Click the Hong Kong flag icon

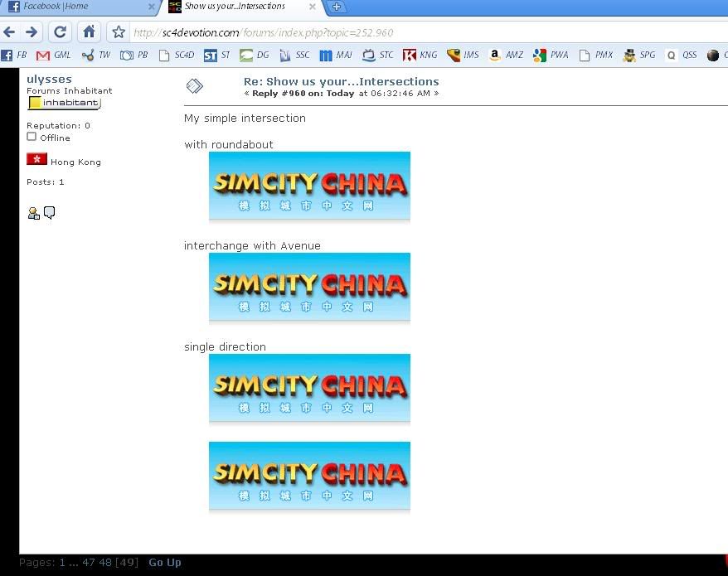coord(36,159)
